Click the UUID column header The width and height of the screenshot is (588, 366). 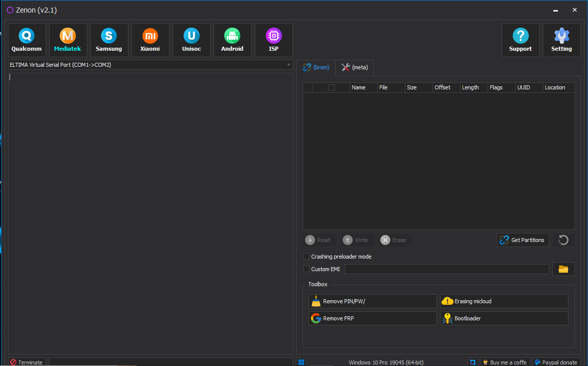pos(529,87)
